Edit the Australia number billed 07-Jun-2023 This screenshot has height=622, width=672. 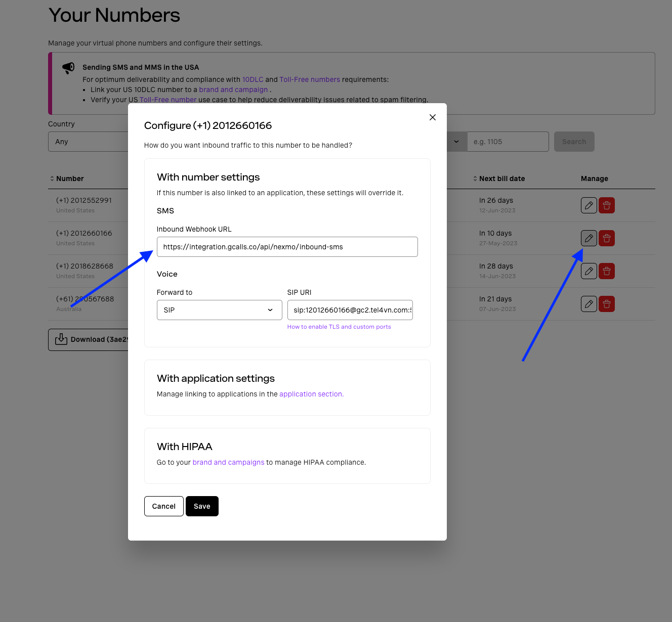589,304
